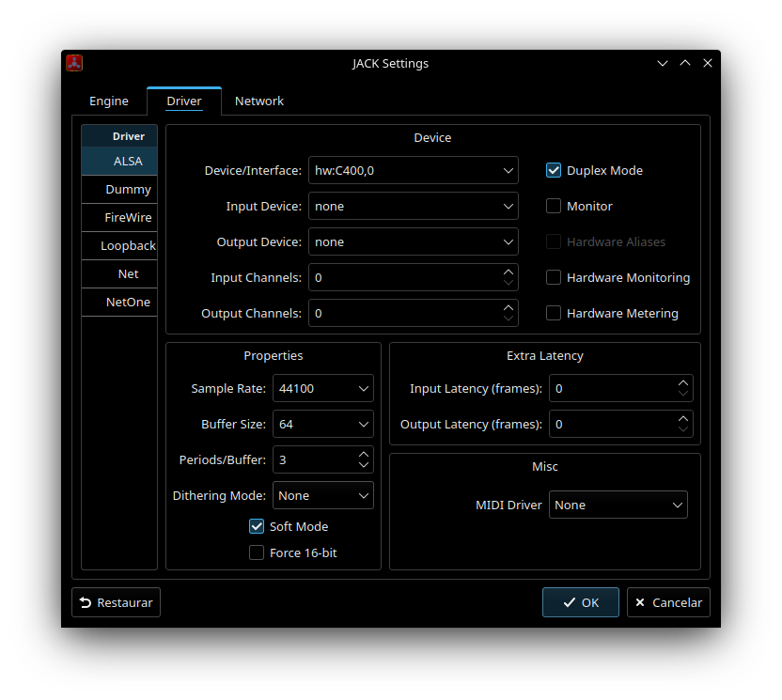Screen dimensions: 782x700
Task: Click the Driver column header
Action: pos(119,136)
